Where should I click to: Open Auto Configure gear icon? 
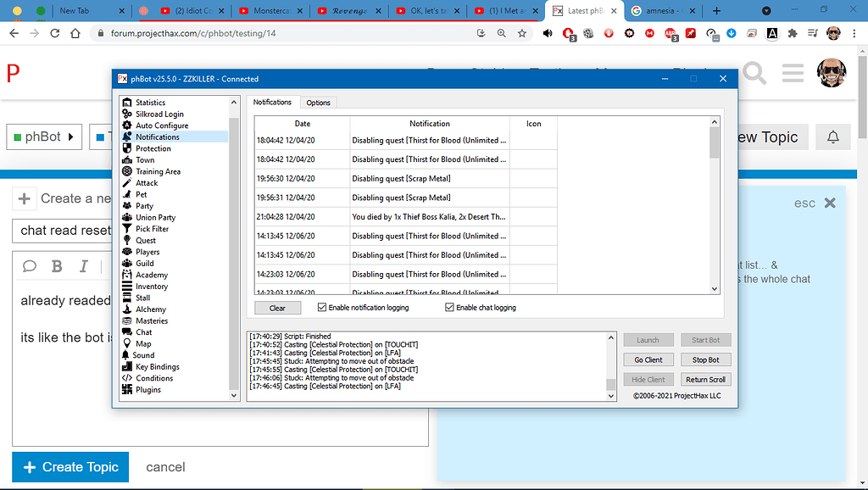[127, 125]
